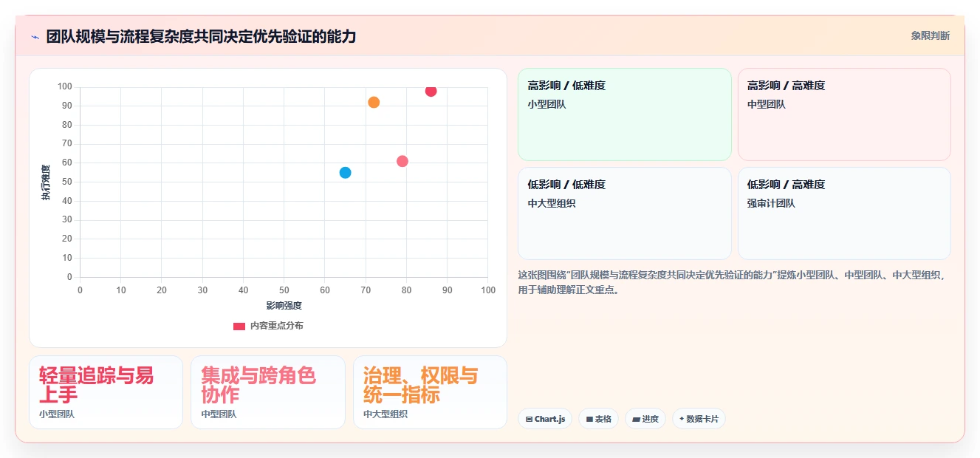
Task: Click the icon in the 表格 chip
Action: coord(589,419)
